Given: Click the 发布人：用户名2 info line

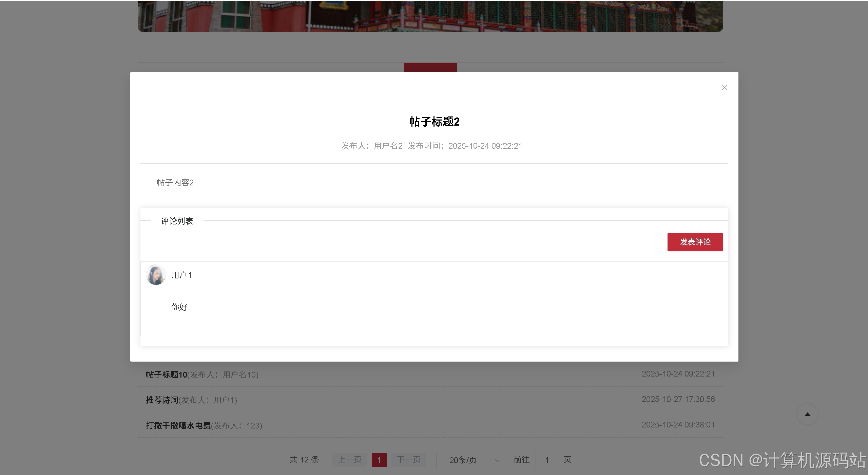Looking at the screenshot, I should coord(372,146).
